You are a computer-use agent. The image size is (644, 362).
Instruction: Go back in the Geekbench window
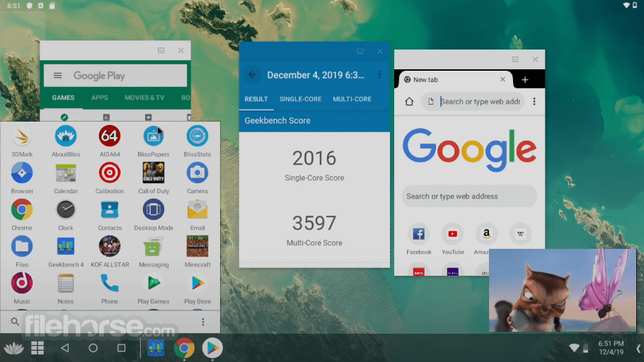click(x=252, y=75)
